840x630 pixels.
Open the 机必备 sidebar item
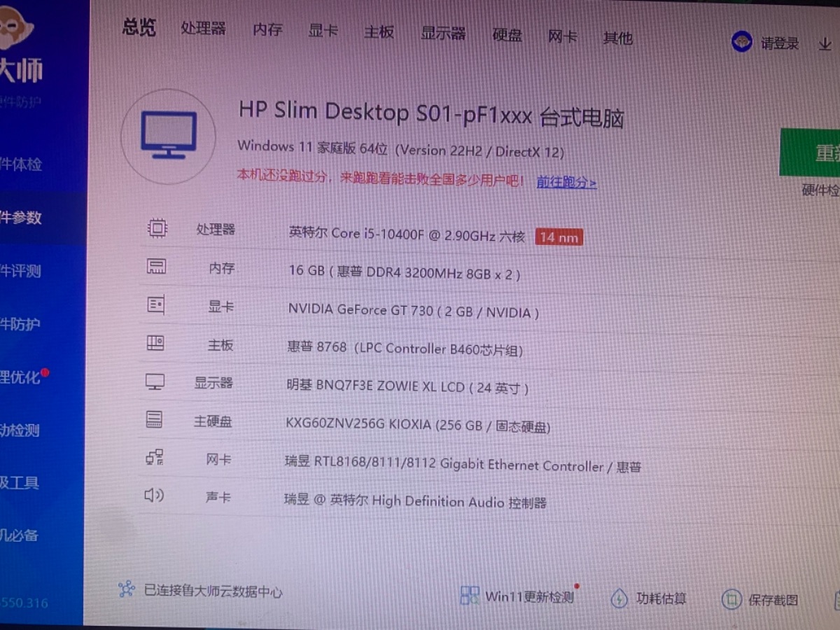click(20, 535)
